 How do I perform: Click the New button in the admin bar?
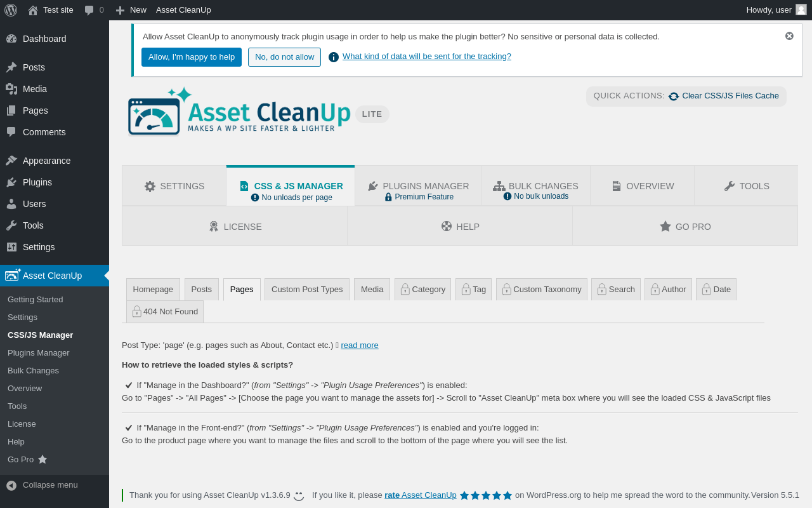coord(131,10)
